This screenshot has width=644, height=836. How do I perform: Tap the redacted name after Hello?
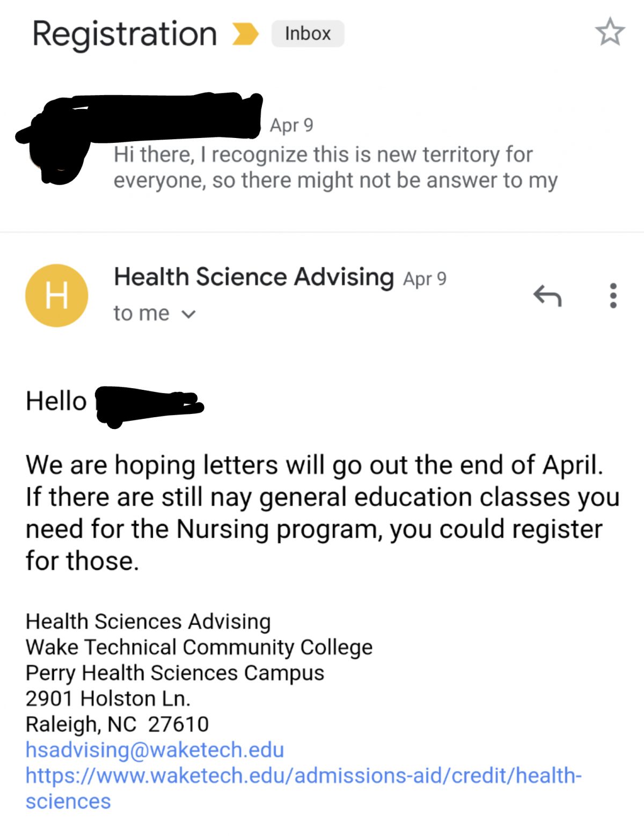[x=149, y=405]
